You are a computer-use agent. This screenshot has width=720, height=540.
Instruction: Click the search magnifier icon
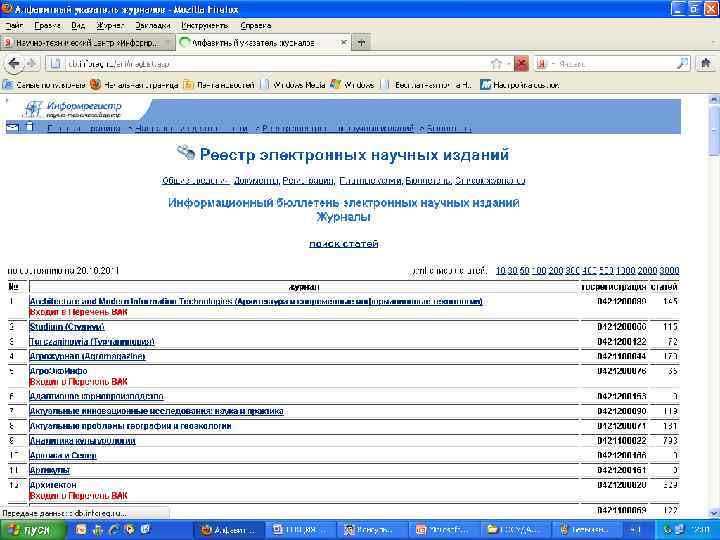683,64
